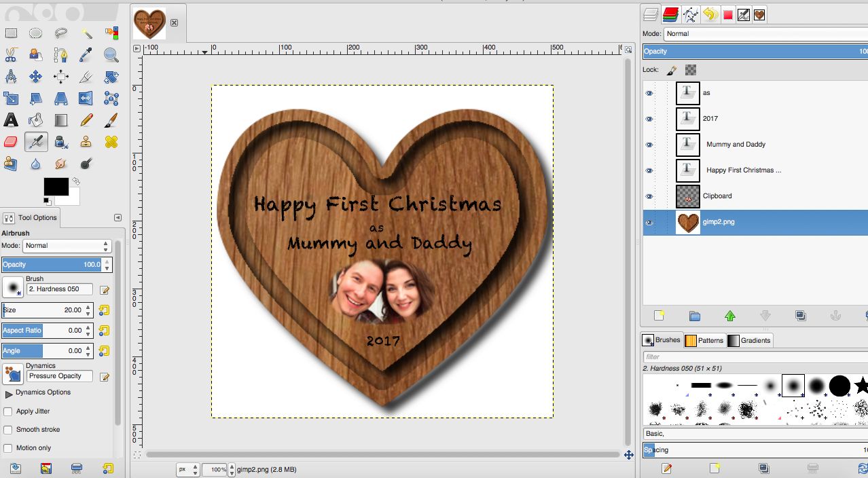Enable the Apply Jitter checkbox
Screen dimensions: 868x478
point(8,411)
